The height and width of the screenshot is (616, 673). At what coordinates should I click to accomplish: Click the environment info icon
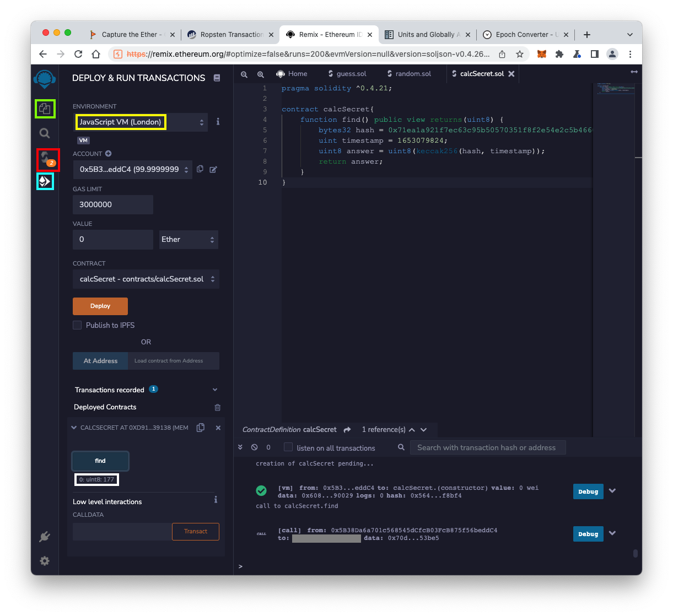pos(218,122)
